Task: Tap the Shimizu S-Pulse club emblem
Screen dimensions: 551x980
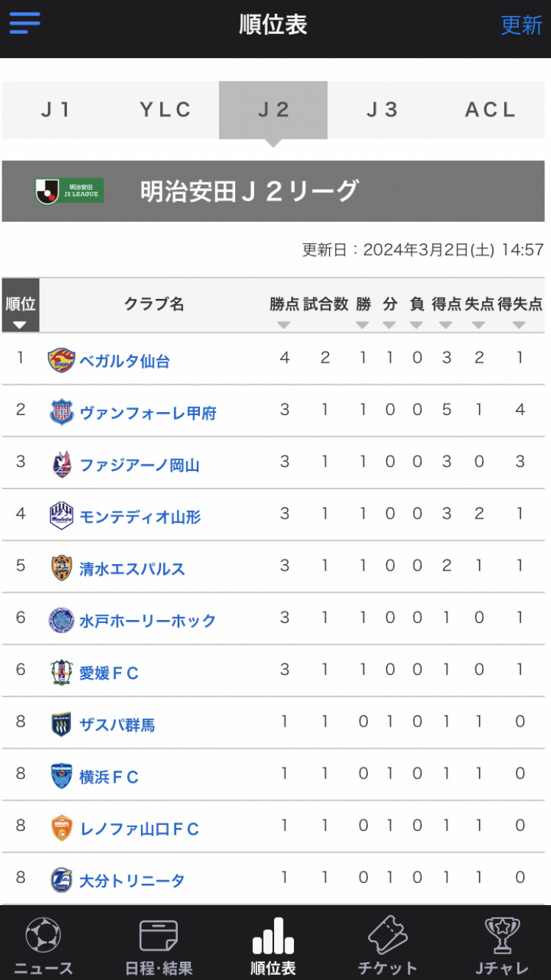Action: tap(61, 568)
